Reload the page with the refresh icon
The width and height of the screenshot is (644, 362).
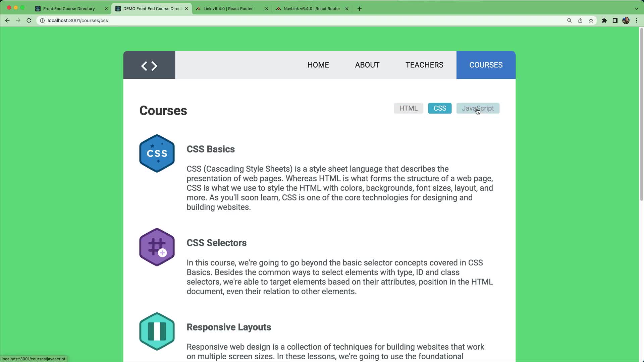(x=29, y=20)
